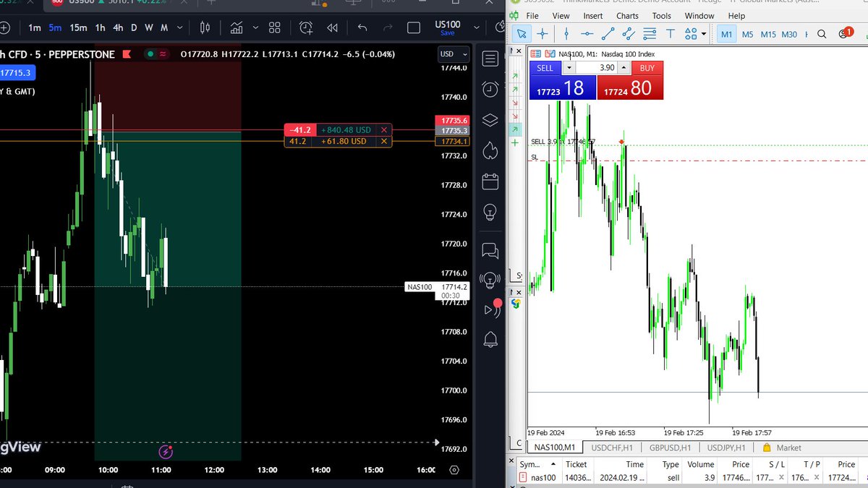This screenshot has height=488, width=868.
Task: Switch to the USDJPY,H1 chart tab
Action: click(726, 448)
